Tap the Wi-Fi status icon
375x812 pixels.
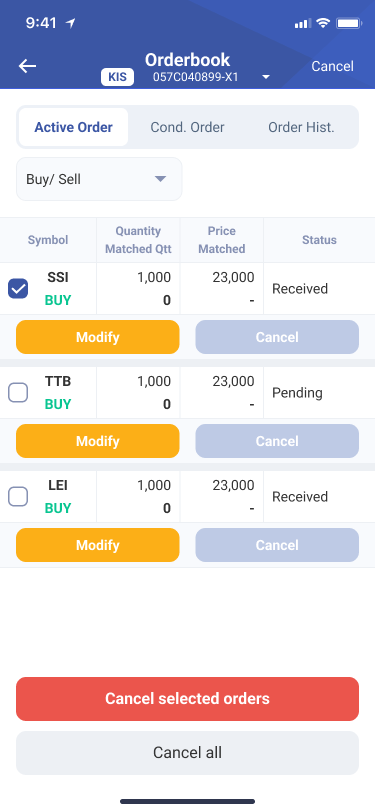(x=323, y=23)
